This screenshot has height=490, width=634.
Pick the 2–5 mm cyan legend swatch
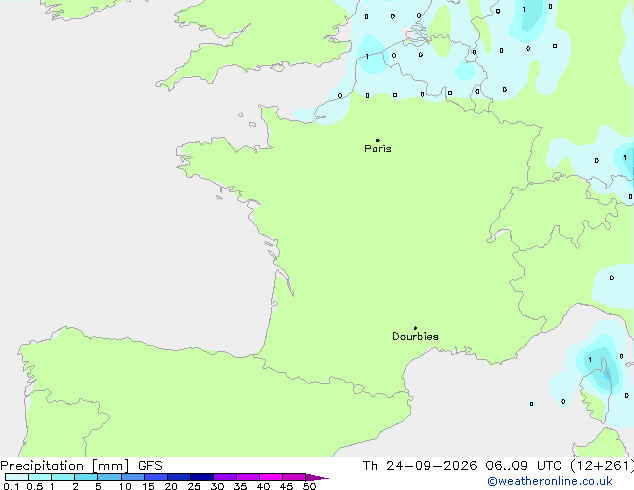coord(86,477)
